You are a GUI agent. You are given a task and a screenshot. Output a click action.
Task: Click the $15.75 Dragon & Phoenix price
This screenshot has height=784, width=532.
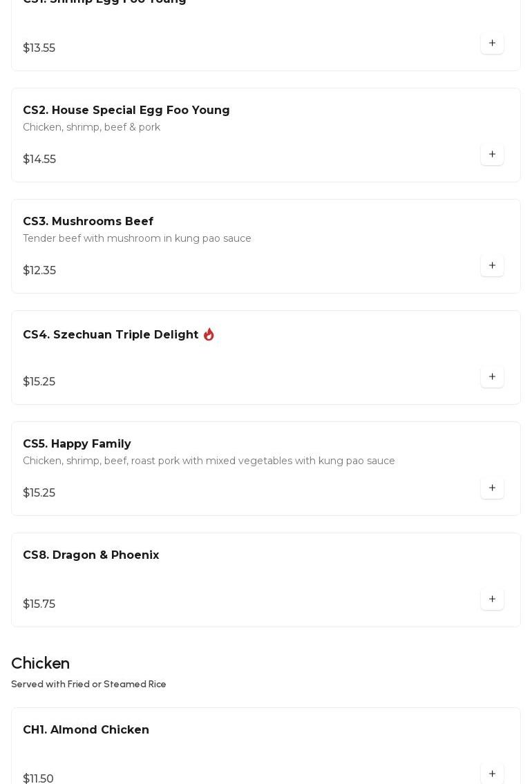tap(39, 604)
